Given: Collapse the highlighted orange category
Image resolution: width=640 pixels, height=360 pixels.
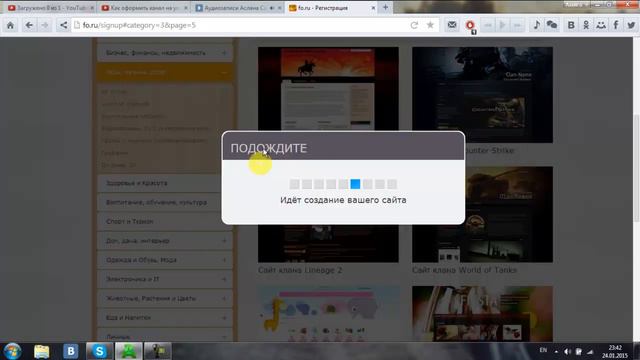Looking at the screenshot, I should (224, 72).
